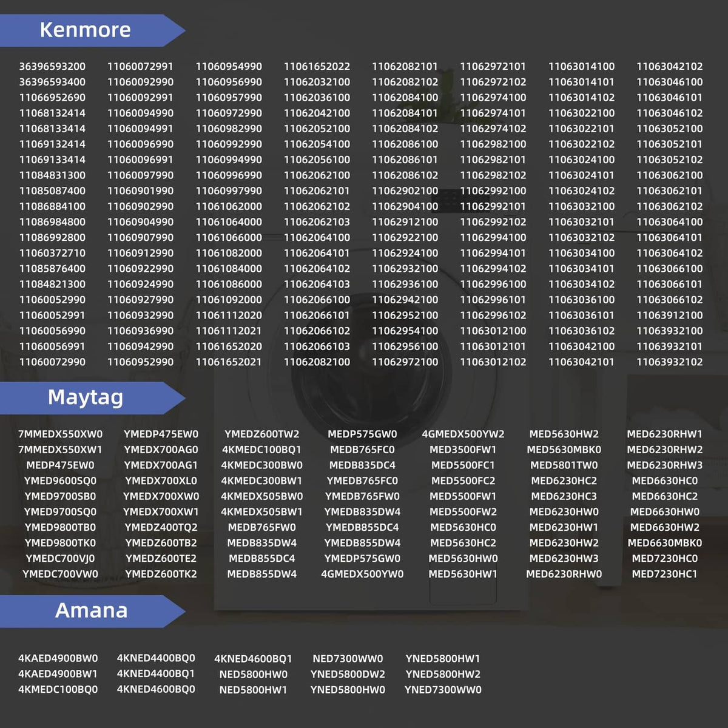This screenshot has height=728, width=728.
Task: Select Amana model 4KAED4900BW0
Action: tap(58, 658)
